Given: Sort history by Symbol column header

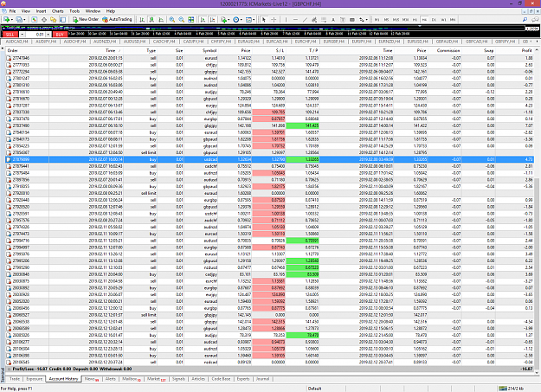Looking at the screenshot, I should click(x=209, y=50).
